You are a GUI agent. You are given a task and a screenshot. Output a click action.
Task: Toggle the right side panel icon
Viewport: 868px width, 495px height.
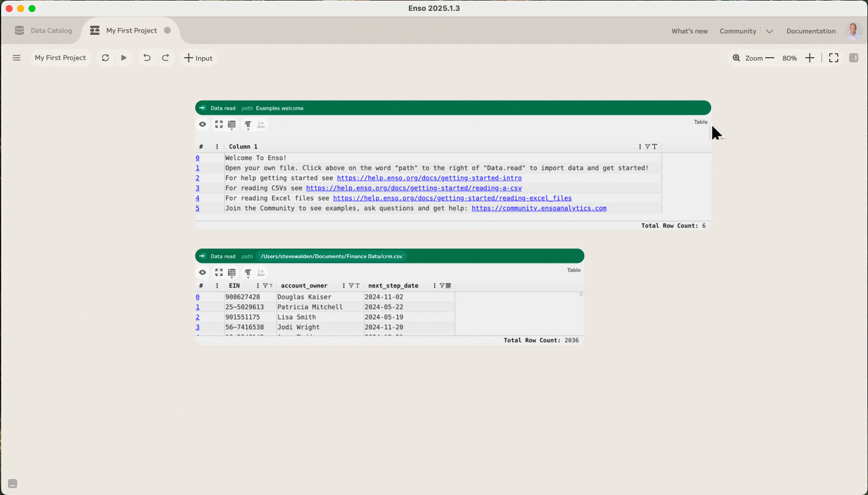[854, 58]
